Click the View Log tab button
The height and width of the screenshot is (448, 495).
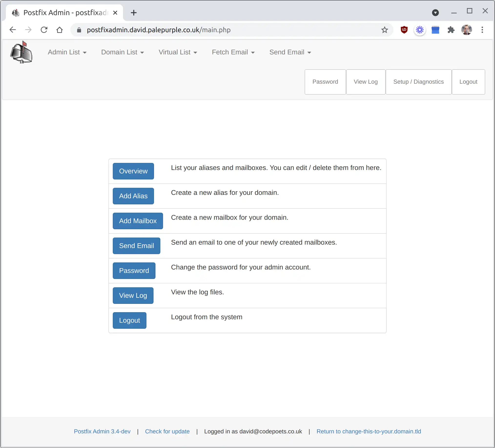pyautogui.click(x=366, y=82)
